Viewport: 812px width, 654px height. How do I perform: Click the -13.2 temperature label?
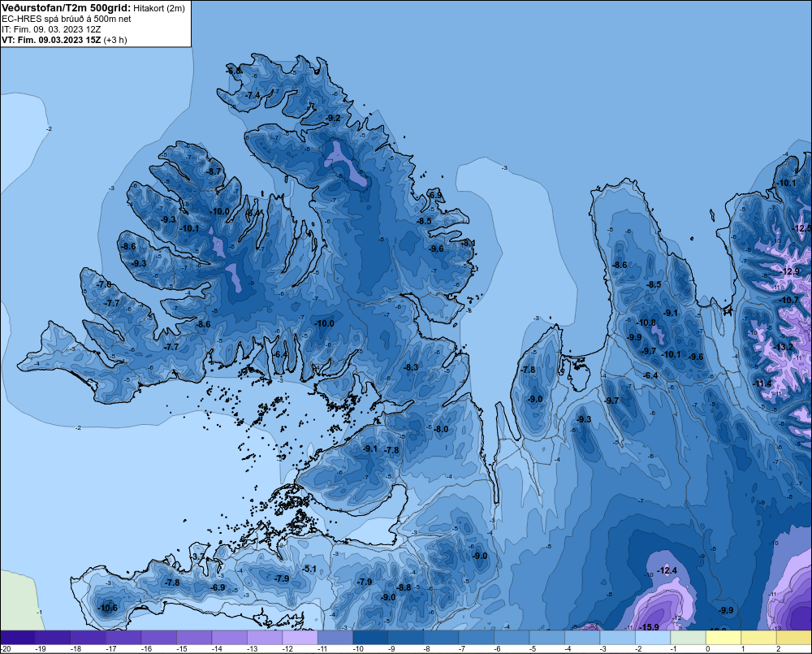[x=783, y=347]
